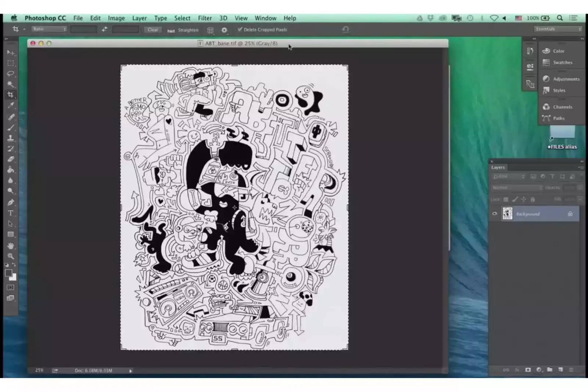
Task: Open the crop settings gear menu
Action: 224,30
